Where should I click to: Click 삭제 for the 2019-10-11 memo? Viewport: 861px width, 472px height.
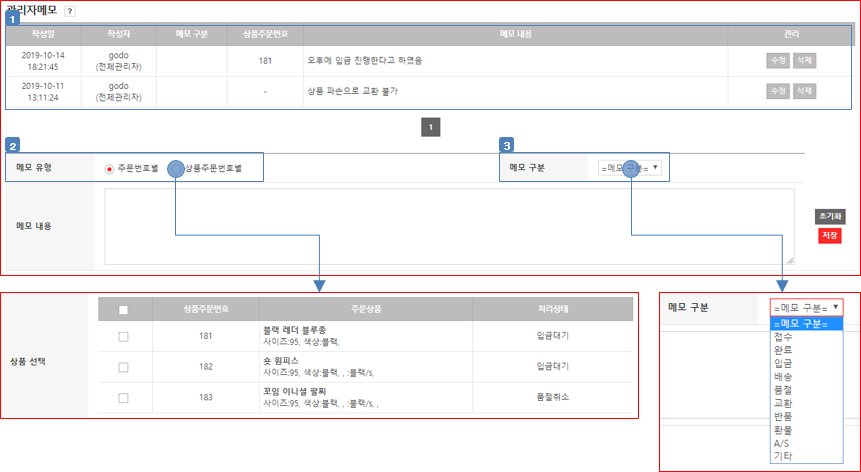[804, 91]
